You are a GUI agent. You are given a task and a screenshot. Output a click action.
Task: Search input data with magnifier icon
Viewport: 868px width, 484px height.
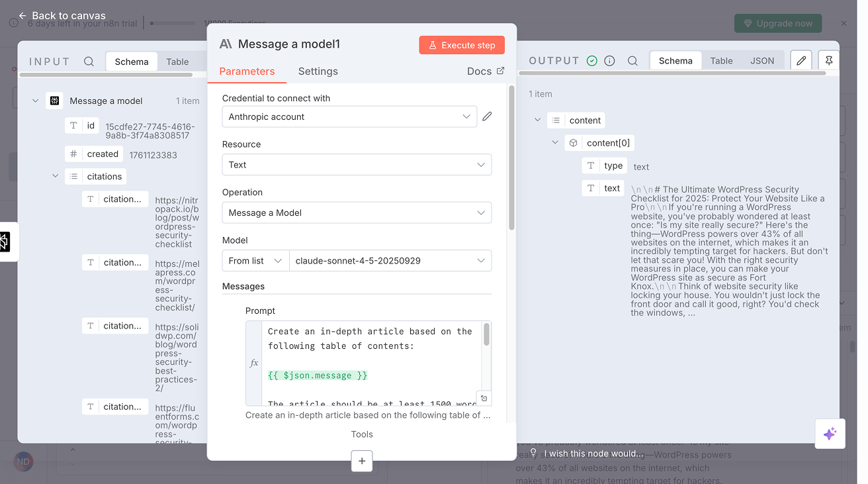89,62
